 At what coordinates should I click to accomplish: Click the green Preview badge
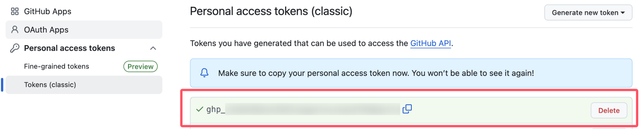(x=140, y=66)
